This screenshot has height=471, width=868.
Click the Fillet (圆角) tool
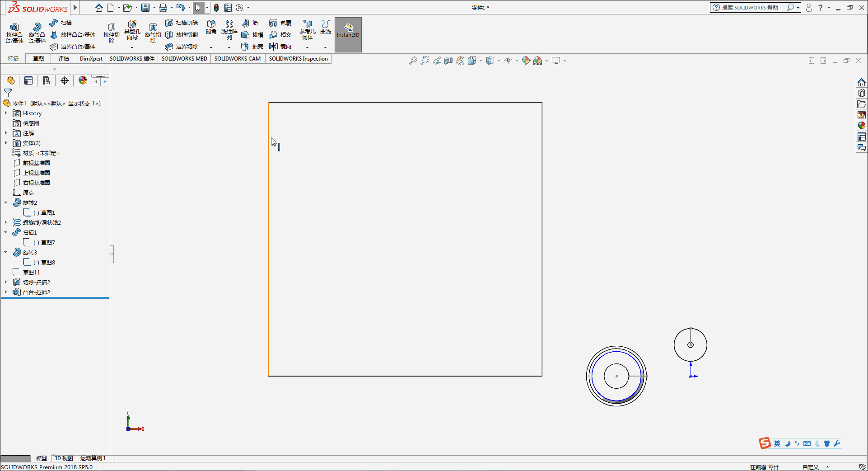[211, 27]
